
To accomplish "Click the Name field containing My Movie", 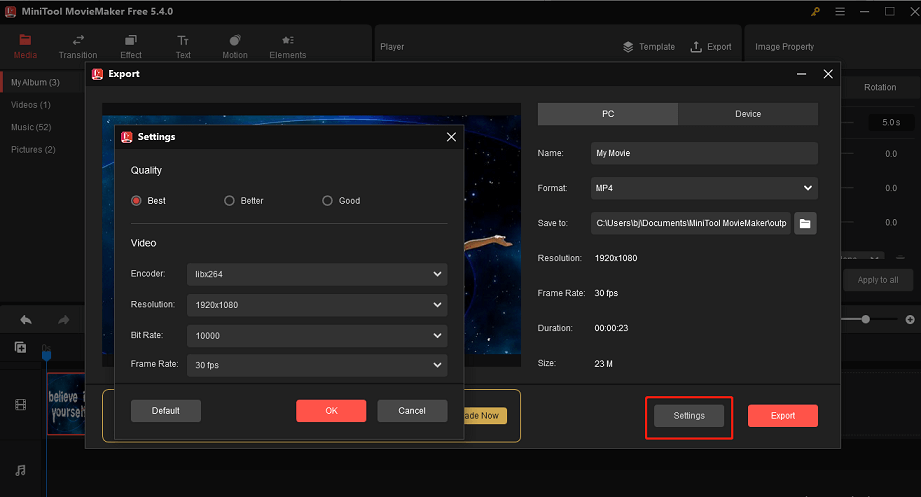I will click(x=704, y=154).
